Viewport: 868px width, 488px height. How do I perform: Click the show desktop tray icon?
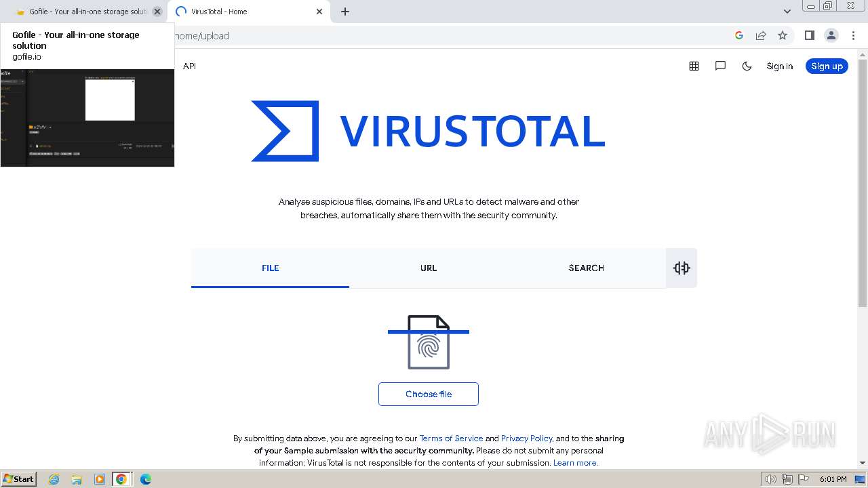861,479
